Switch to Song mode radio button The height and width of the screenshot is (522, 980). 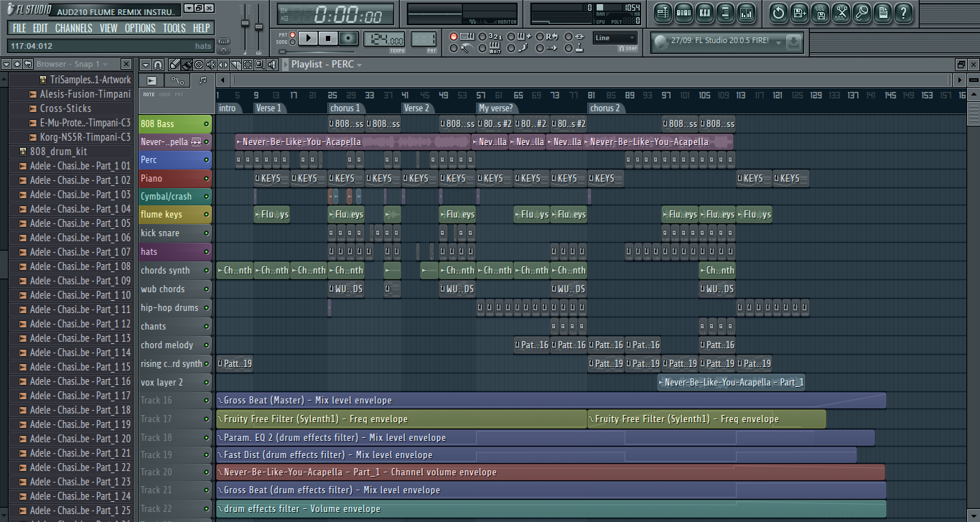click(292, 43)
